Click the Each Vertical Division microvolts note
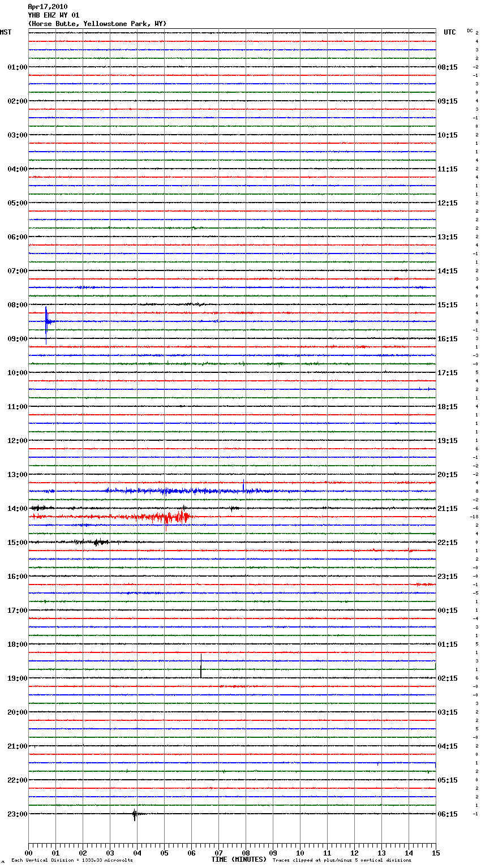 pyautogui.click(x=72, y=860)
